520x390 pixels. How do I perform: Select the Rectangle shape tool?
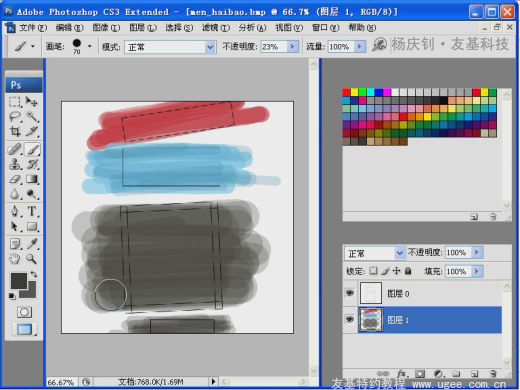(x=32, y=226)
